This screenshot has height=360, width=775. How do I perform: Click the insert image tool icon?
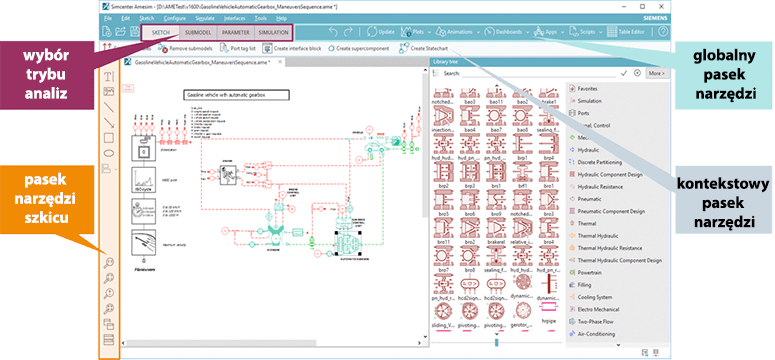pos(109,91)
